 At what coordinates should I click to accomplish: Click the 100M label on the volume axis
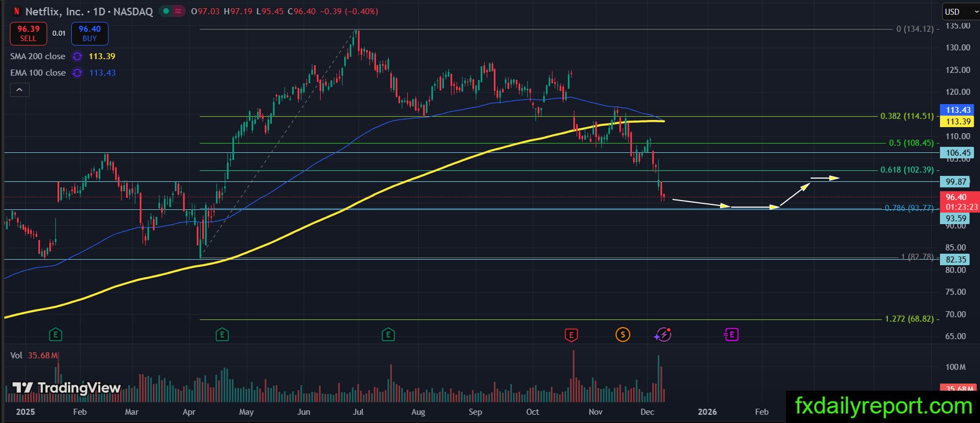coord(955,367)
